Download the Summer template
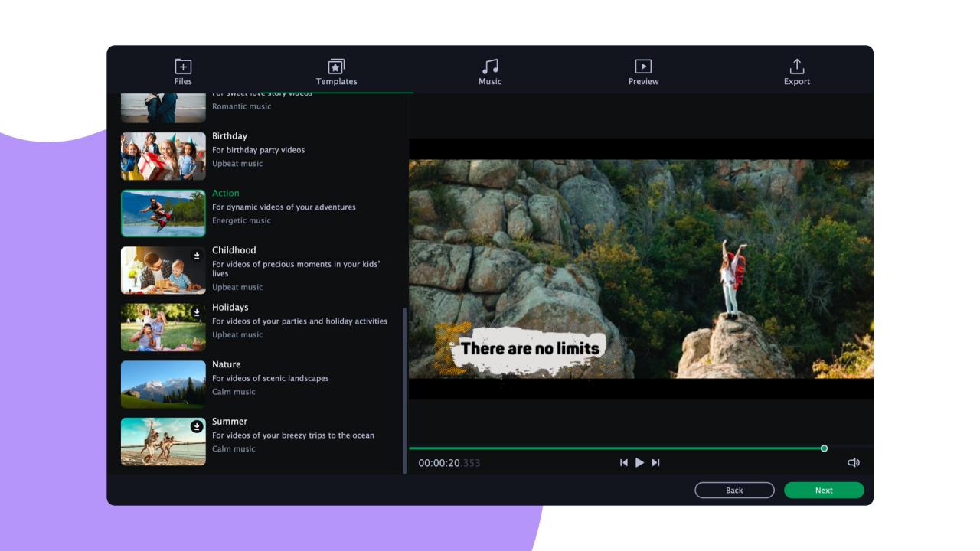This screenshot has width=980, height=551. [x=198, y=425]
